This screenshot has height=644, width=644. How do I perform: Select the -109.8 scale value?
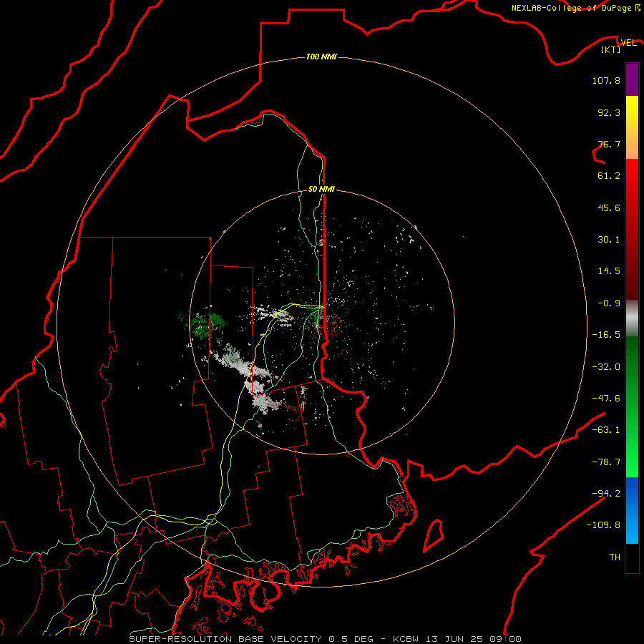point(603,525)
